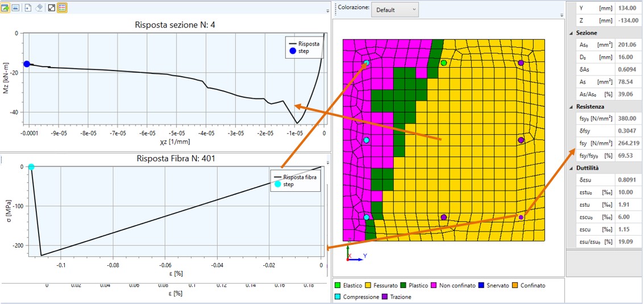The height and width of the screenshot is (304, 644).
Task: Click the eraser clear icon
Action: (x=39, y=8)
